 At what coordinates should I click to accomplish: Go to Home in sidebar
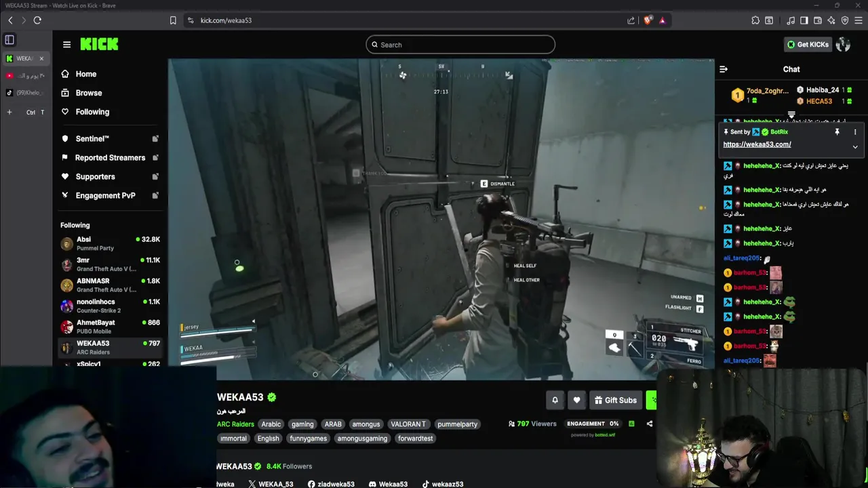86,74
